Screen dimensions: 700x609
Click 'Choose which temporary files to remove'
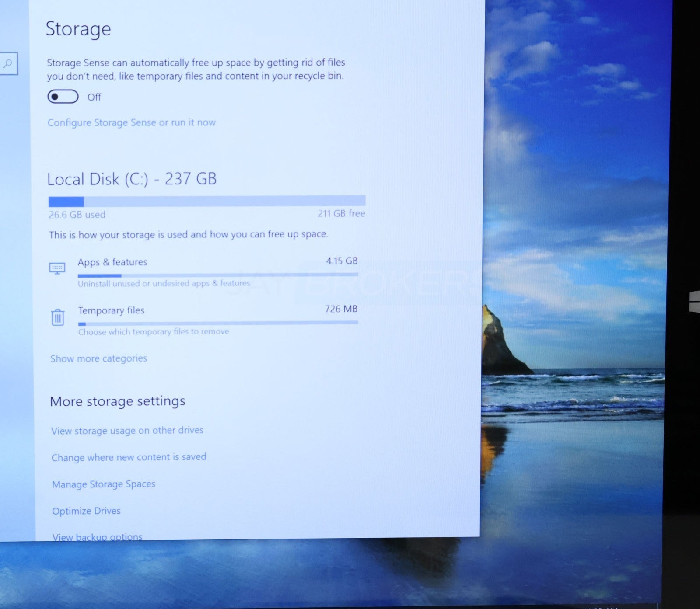[154, 332]
